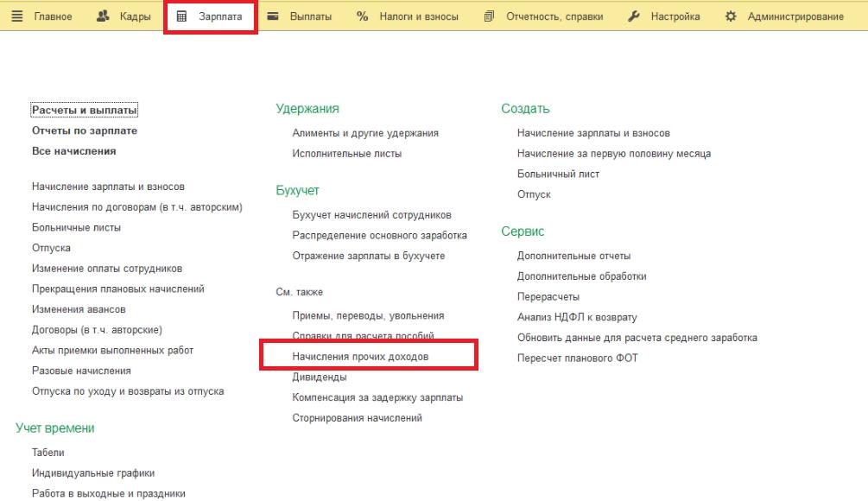Click the card icon for Выплаты
Viewport: 868px width, 501px height.
point(273,16)
